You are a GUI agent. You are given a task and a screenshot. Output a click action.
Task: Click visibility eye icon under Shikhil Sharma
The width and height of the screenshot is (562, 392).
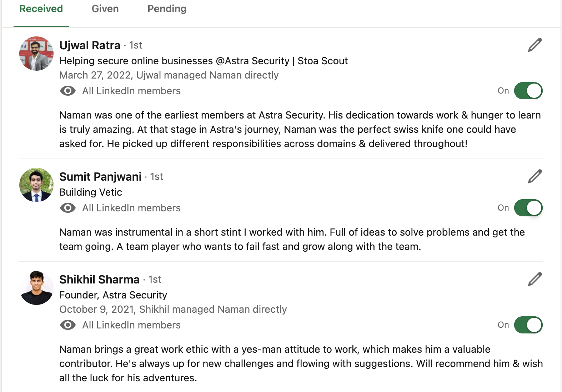click(68, 325)
